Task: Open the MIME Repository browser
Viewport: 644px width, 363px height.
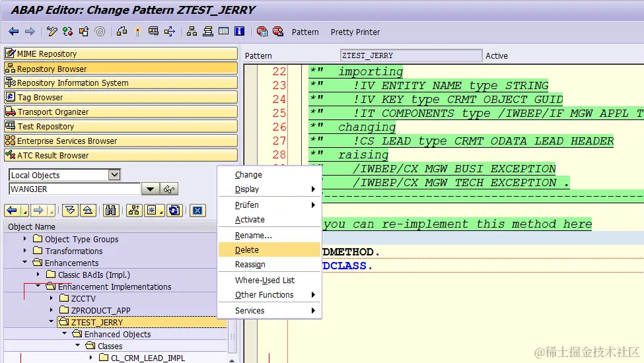Action: (x=121, y=53)
